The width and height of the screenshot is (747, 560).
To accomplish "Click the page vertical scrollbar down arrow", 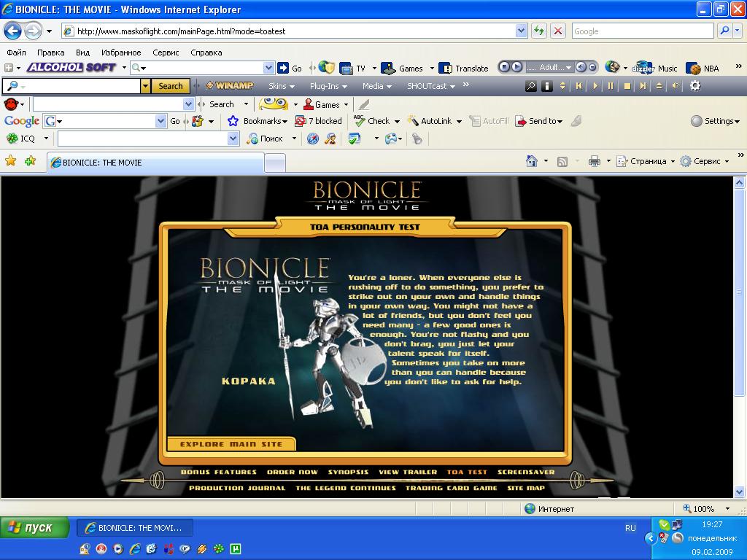I will (739, 491).
